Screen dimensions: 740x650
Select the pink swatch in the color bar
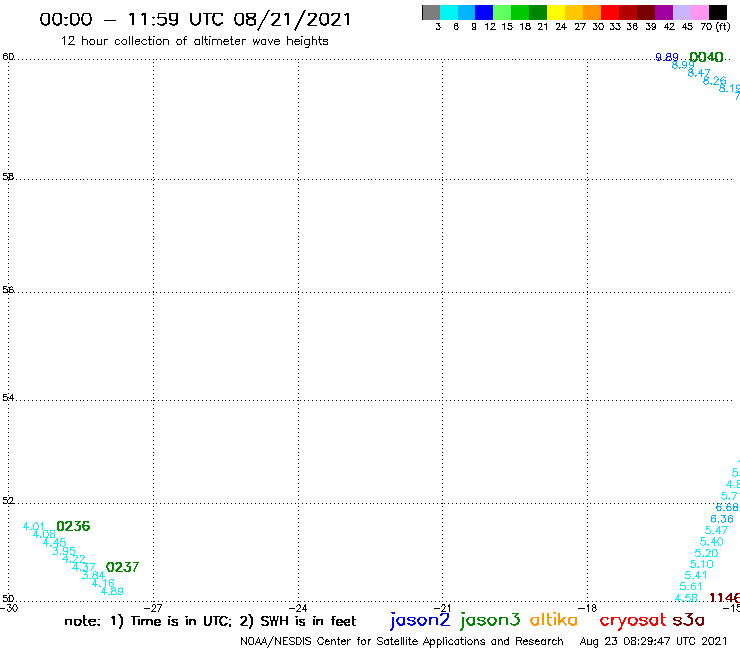tap(700, 12)
